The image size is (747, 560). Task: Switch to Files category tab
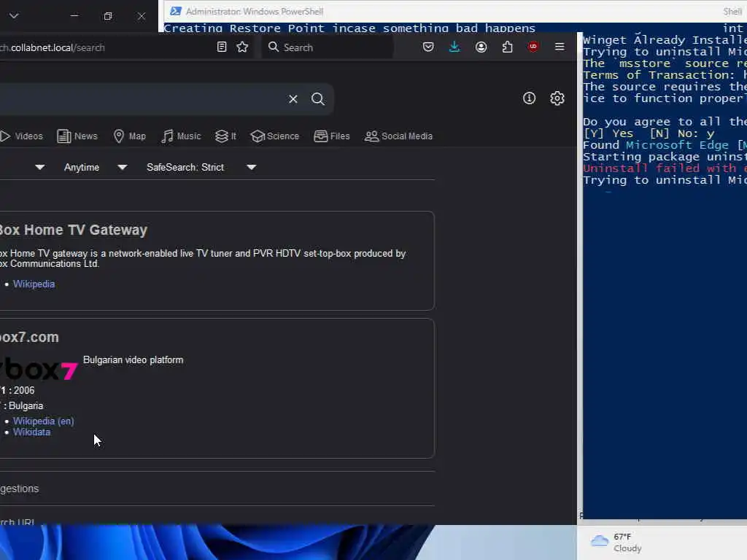pyautogui.click(x=332, y=136)
